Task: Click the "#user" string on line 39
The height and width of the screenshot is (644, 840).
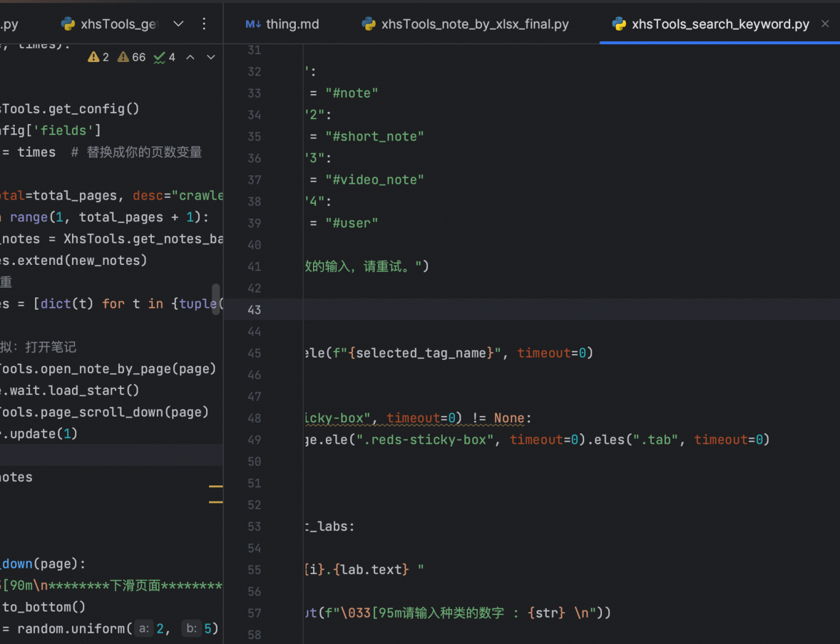Action: [x=352, y=223]
